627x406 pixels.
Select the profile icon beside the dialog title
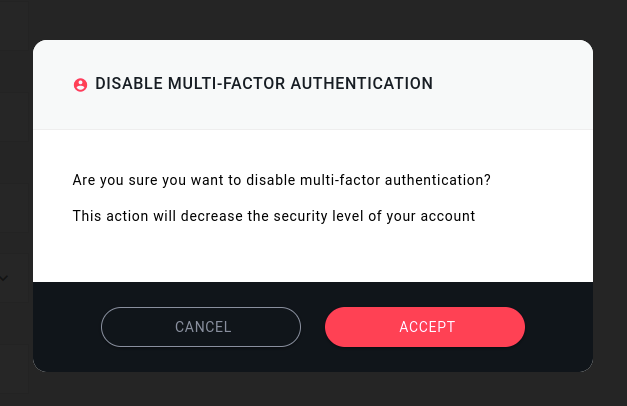click(x=81, y=85)
